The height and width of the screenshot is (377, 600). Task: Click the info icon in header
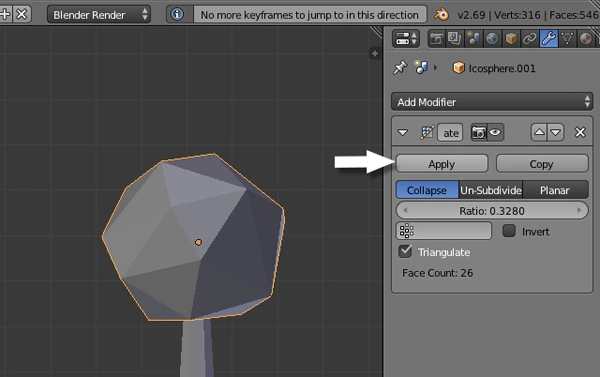[177, 15]
